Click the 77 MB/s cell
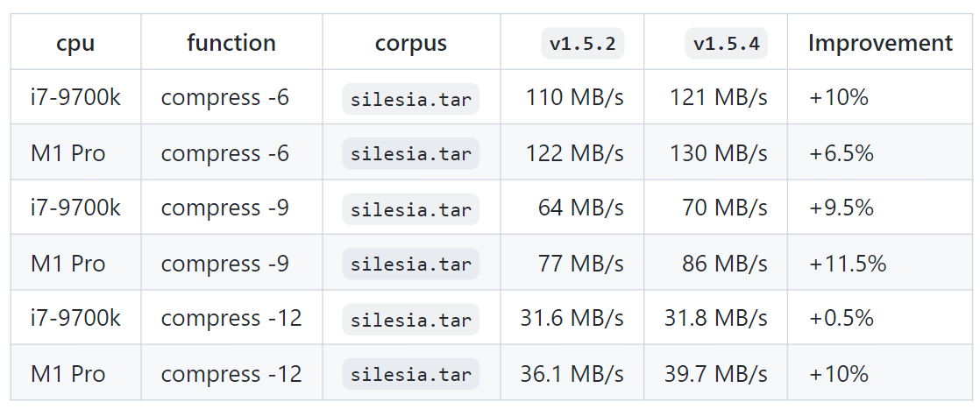 [x=581, y=264]
